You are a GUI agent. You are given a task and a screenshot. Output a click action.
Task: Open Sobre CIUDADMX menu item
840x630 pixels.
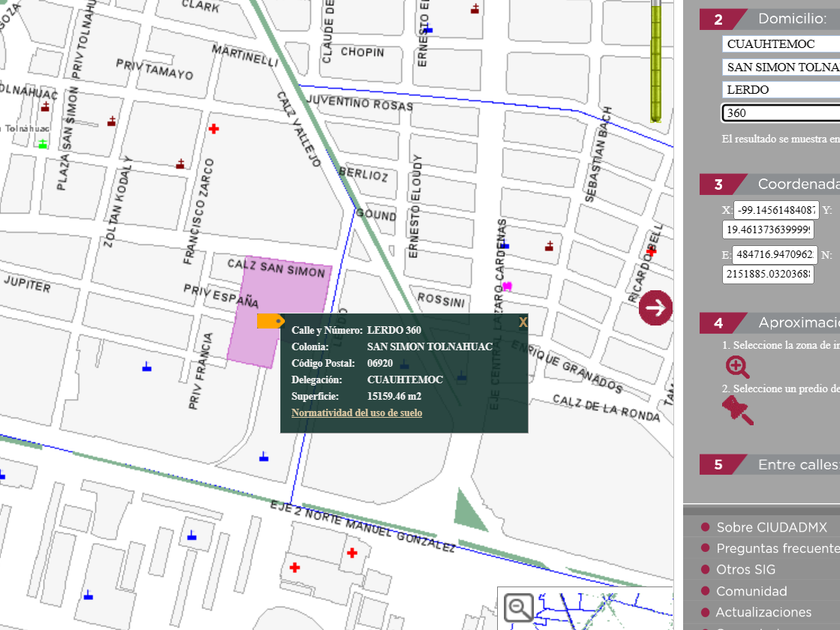coord(771,527)
